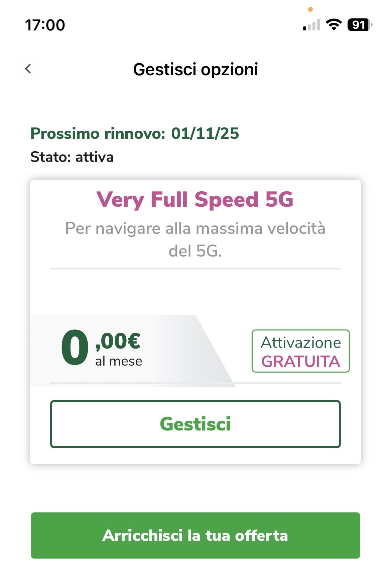
Task: Tap the 'Per navigare alla massima velocità' description
Action: [195, 228]
